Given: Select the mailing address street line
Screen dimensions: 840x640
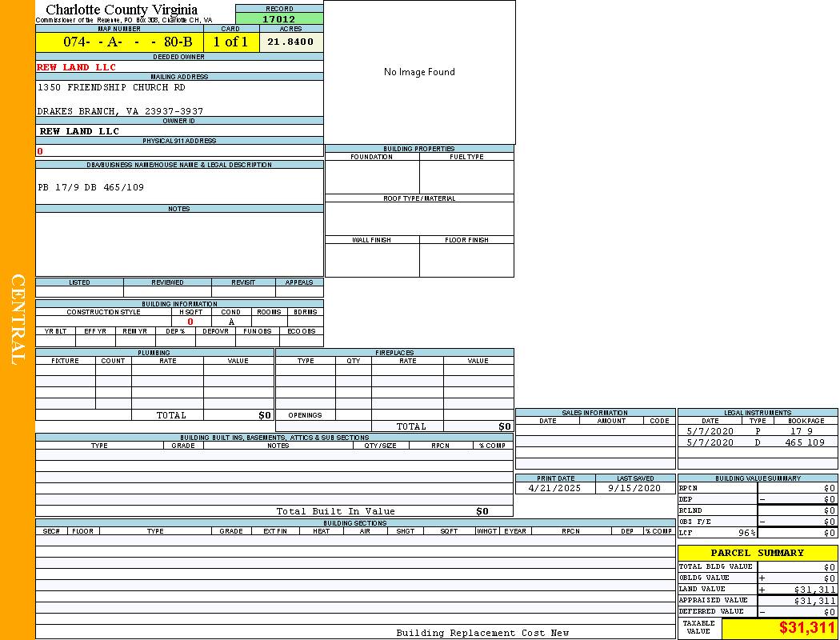Looking at the screenshot, I should tap(111, 87).
